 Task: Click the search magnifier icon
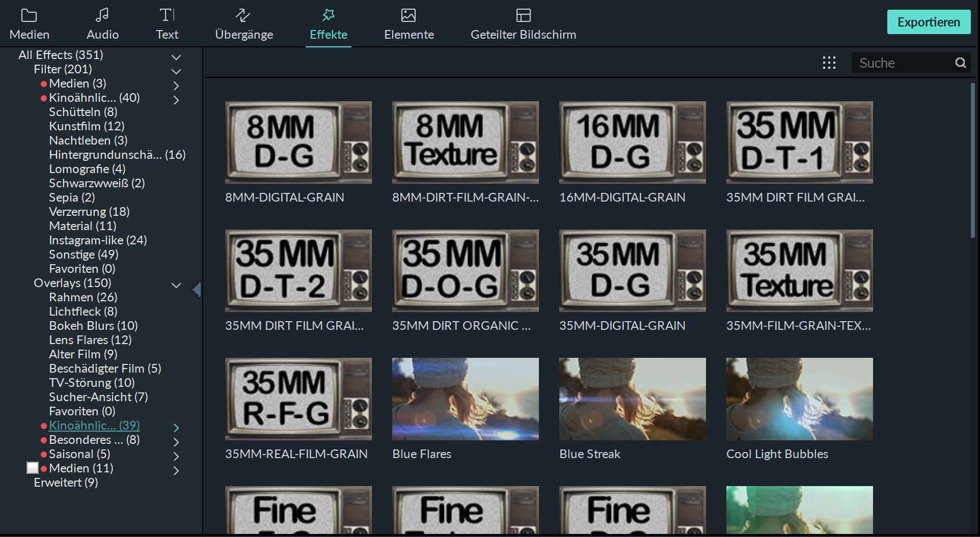point(961,63)
